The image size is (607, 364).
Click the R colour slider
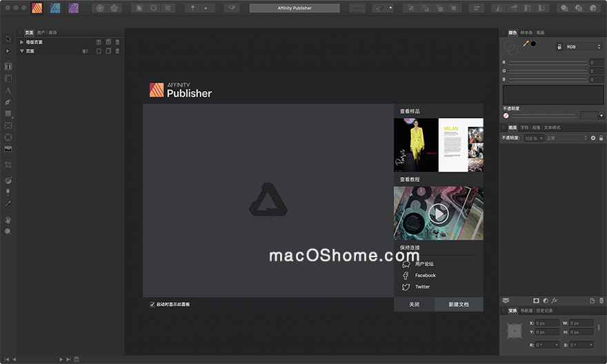point(548,62)
